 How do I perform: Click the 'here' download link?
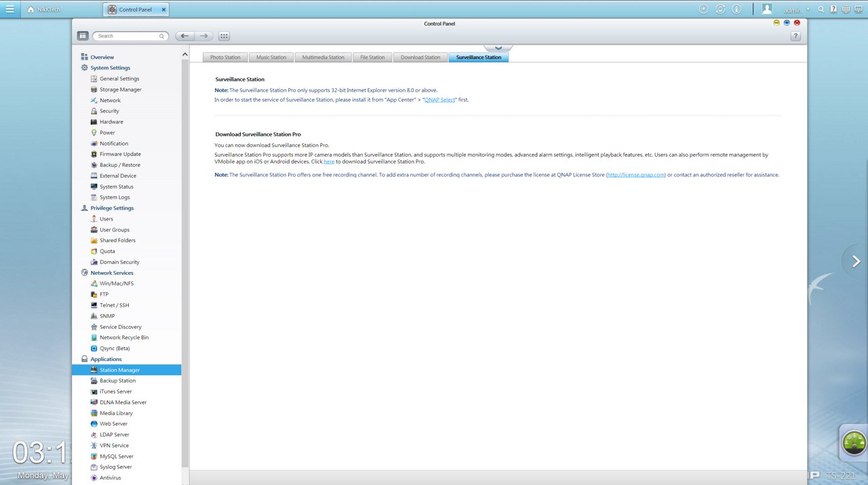[x=329, y=161]
